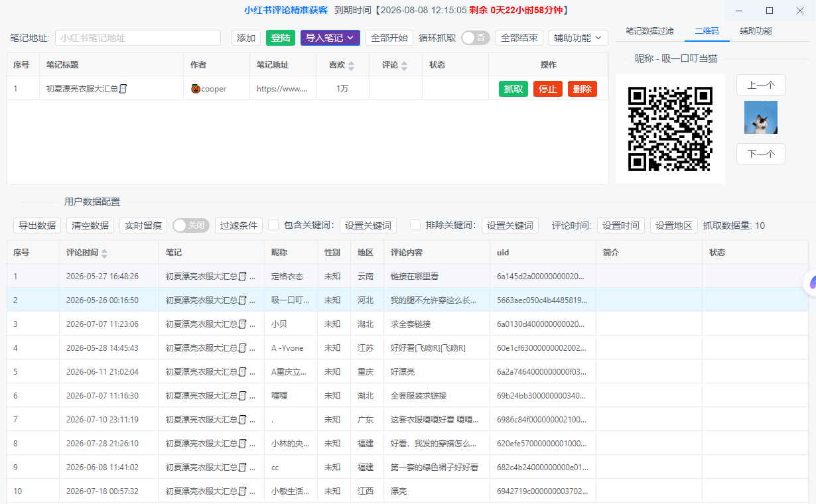
Task: Click the https://www.... note address cell
Action: pos(283,89)
